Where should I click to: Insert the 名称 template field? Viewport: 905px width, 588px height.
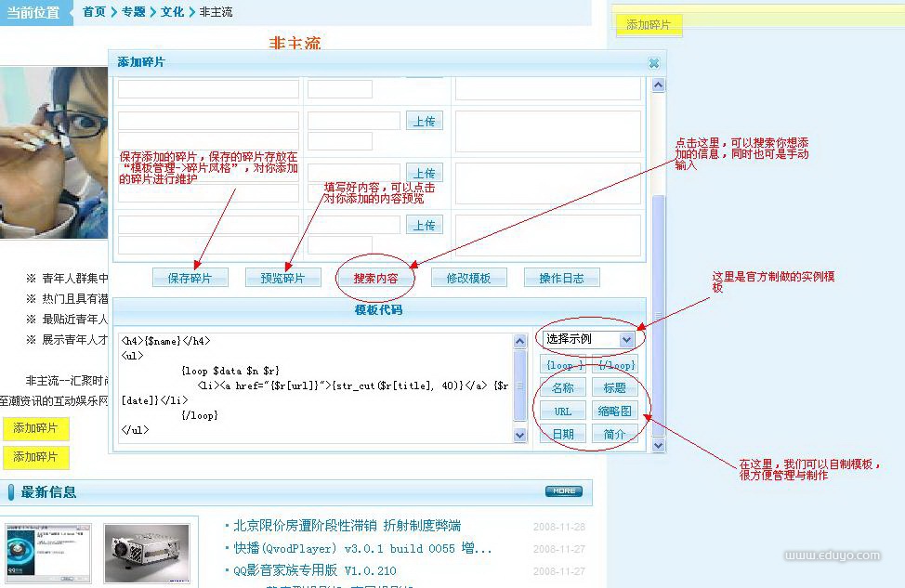[x=562, y=388]
